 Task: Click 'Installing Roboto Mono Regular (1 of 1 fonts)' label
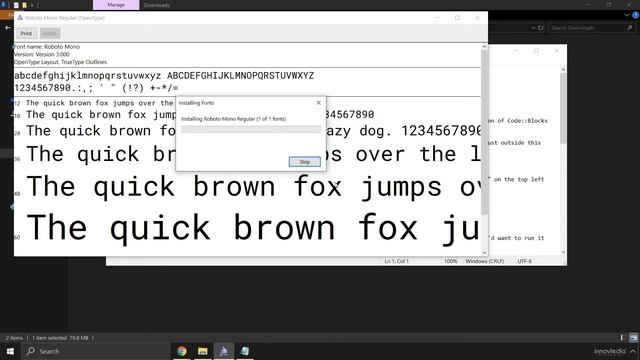pos(233,119)
